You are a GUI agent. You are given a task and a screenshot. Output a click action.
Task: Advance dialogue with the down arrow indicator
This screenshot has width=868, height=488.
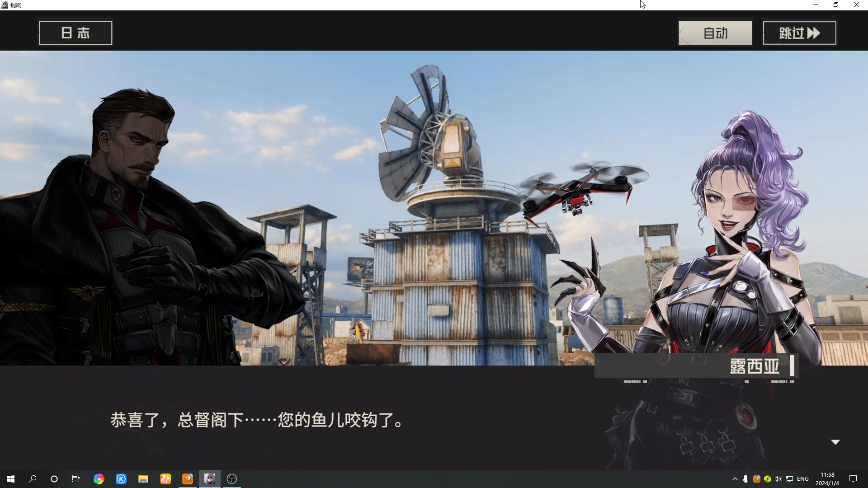coord(835,442)
